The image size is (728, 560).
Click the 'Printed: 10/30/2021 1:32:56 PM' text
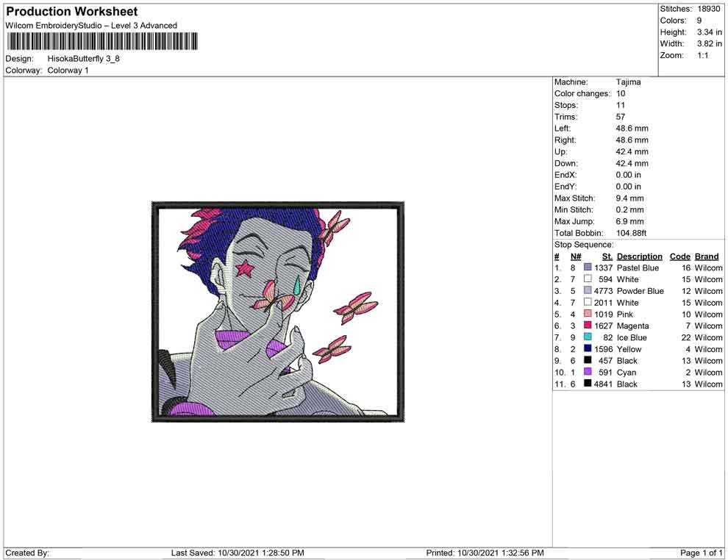click(x=485, y=553)
